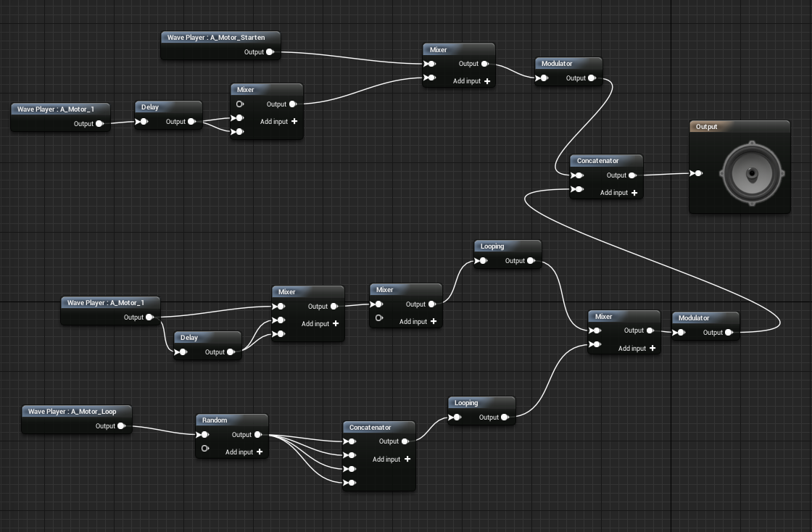Click second input pin of Mixer feeding the upper Modulator
The width and height of the screenshot is (812, 532).
(x=431, y=78)
